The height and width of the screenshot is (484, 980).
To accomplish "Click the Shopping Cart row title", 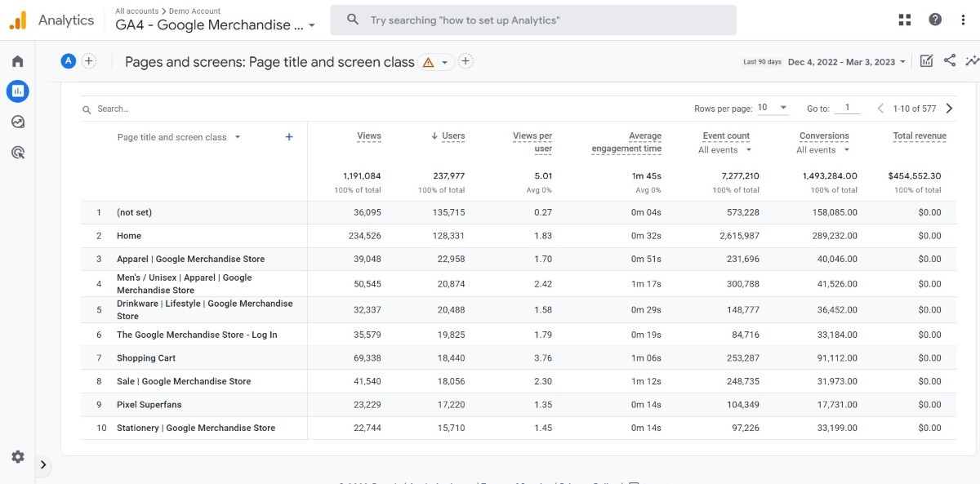I will (x=146, y=358).
